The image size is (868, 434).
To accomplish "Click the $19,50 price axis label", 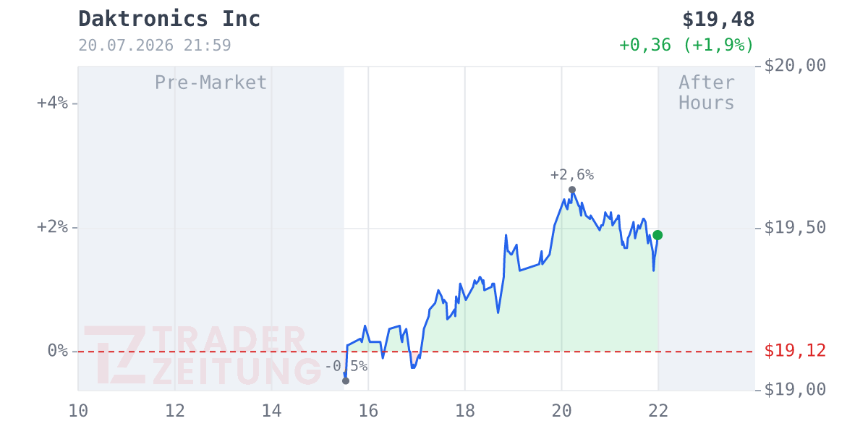I will 796,228.
